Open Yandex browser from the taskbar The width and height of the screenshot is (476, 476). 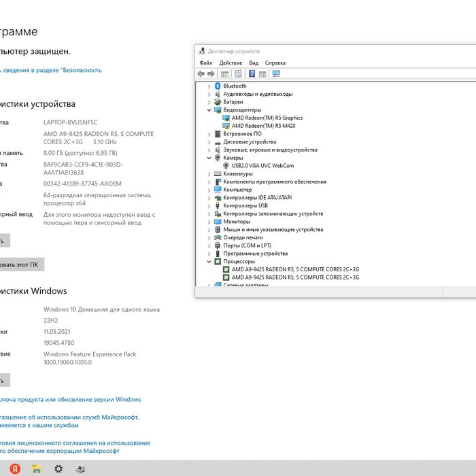tap(15, 469)
